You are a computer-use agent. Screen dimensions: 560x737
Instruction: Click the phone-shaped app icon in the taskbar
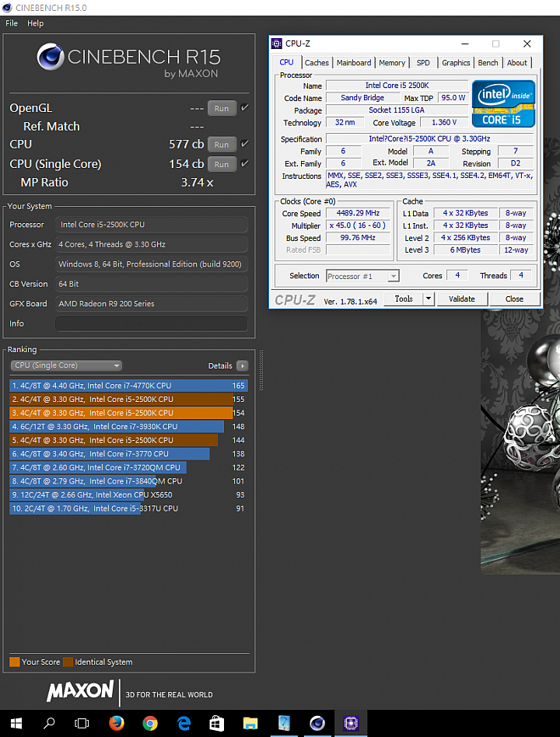pos(284,723)
